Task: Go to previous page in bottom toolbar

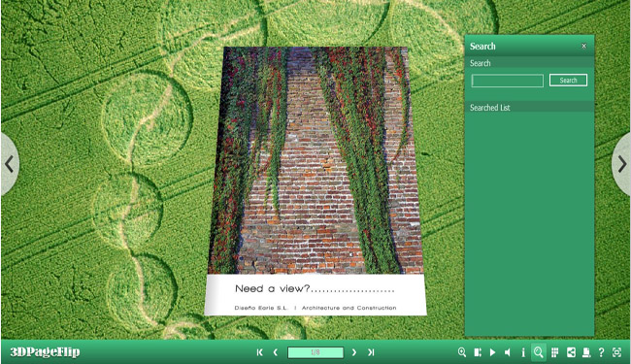Action: 276,352
